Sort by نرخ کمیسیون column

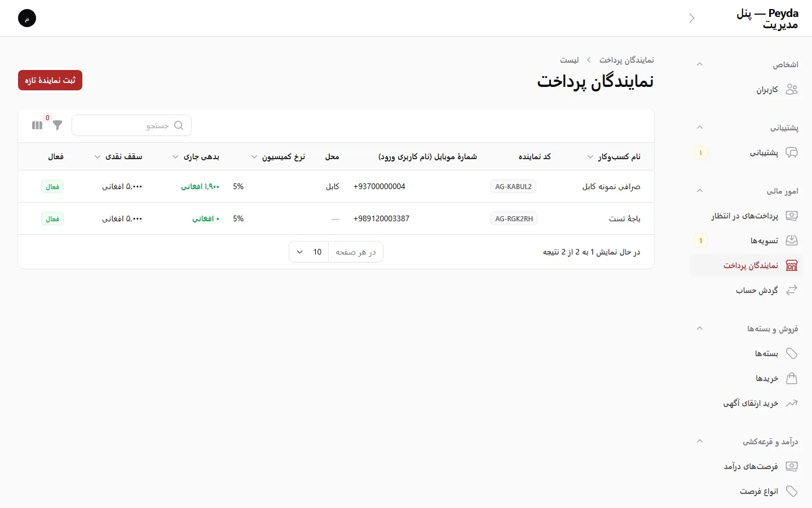(278, 157)
